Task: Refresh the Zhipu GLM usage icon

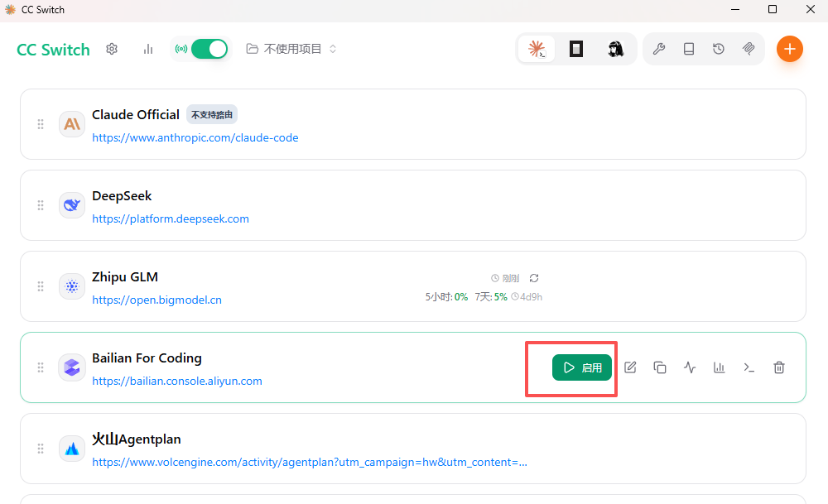Action: coord(534,278)
